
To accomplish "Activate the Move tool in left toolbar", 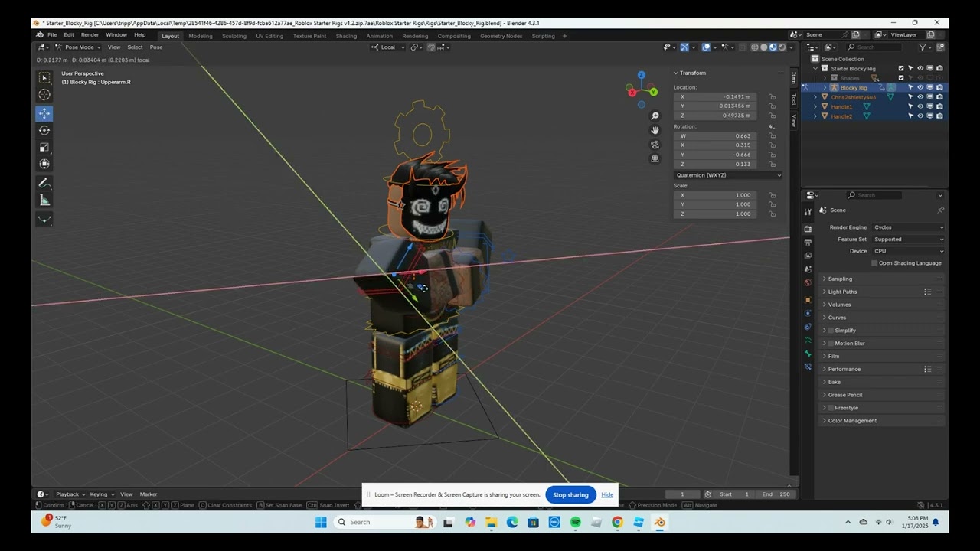I will (x=44, y=113).
